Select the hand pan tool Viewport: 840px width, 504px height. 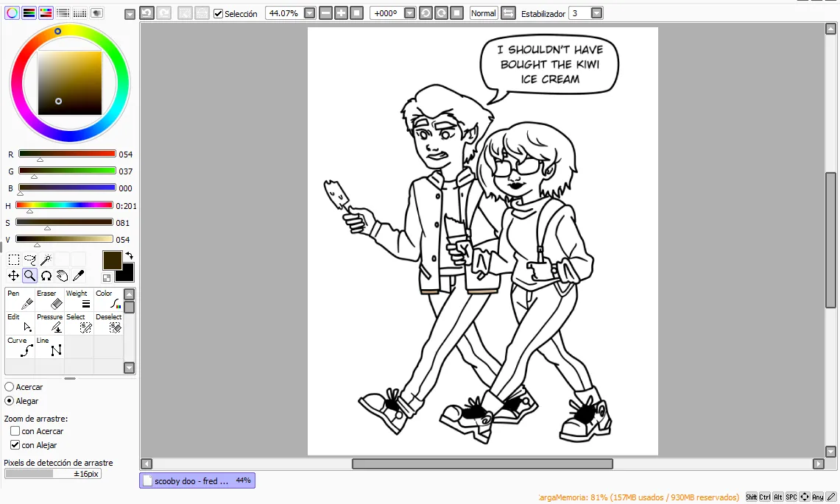(x=62, y=276)
